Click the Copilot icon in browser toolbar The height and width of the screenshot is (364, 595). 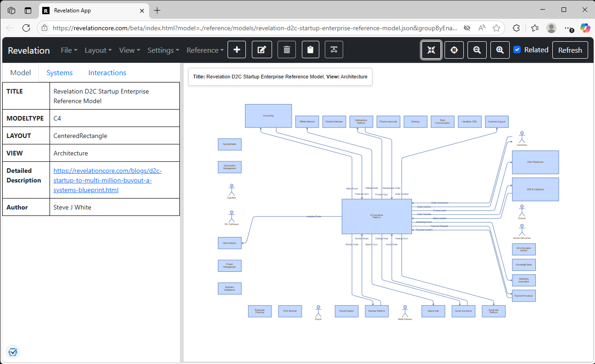pos(585,28)
